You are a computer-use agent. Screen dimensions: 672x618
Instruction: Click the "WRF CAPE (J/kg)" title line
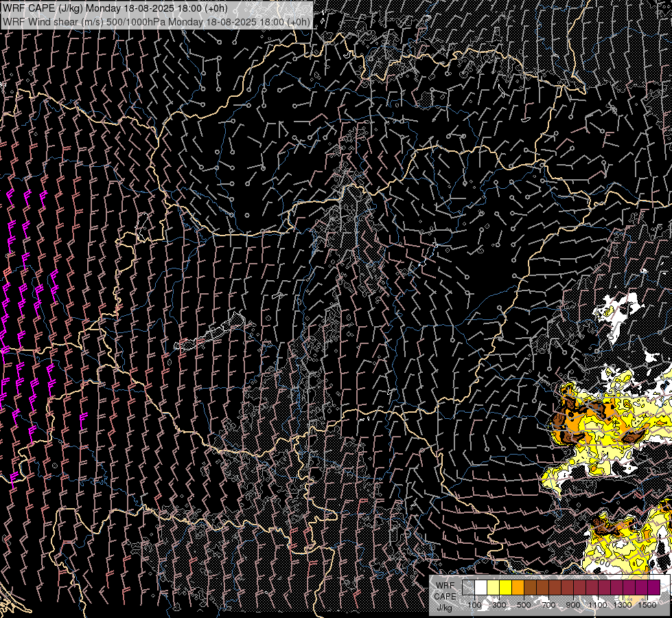115,8
